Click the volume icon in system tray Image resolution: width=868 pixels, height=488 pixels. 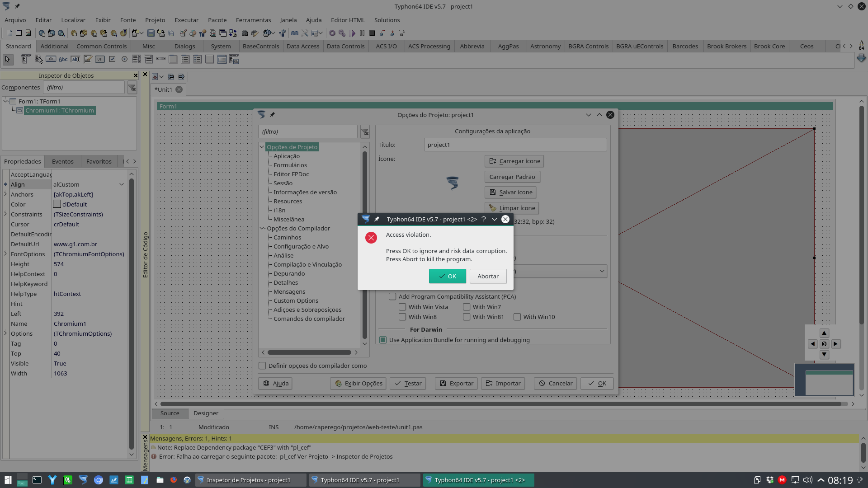[x=808, y=480]
